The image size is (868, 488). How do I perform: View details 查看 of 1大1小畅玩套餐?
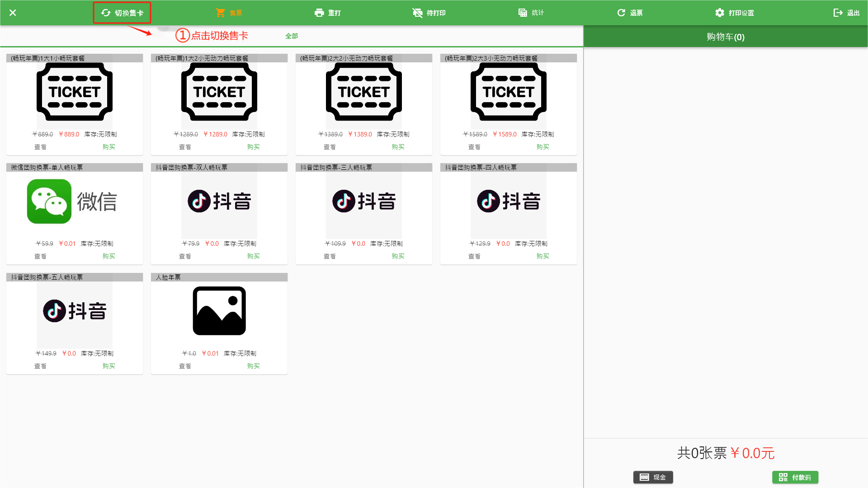coord(40,147)
